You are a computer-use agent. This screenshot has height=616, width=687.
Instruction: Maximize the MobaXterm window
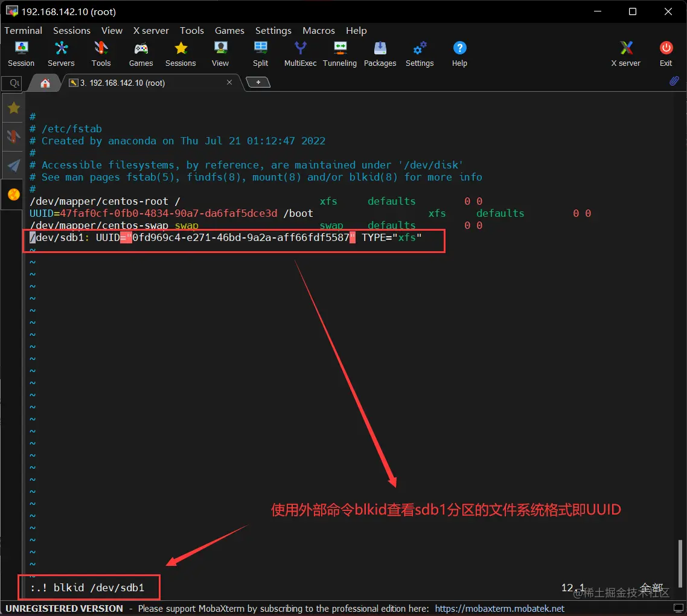633,11
